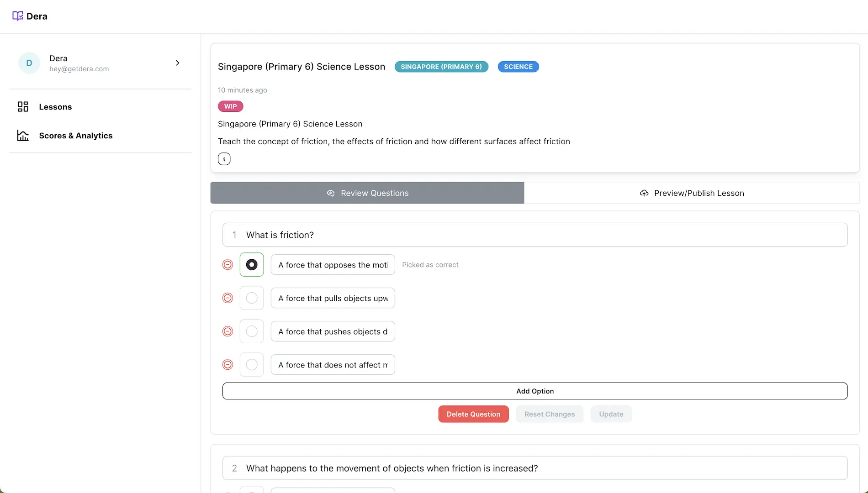Remove the 'A force that opposes' option
This screenshot has height=493, width=868.
228,265
